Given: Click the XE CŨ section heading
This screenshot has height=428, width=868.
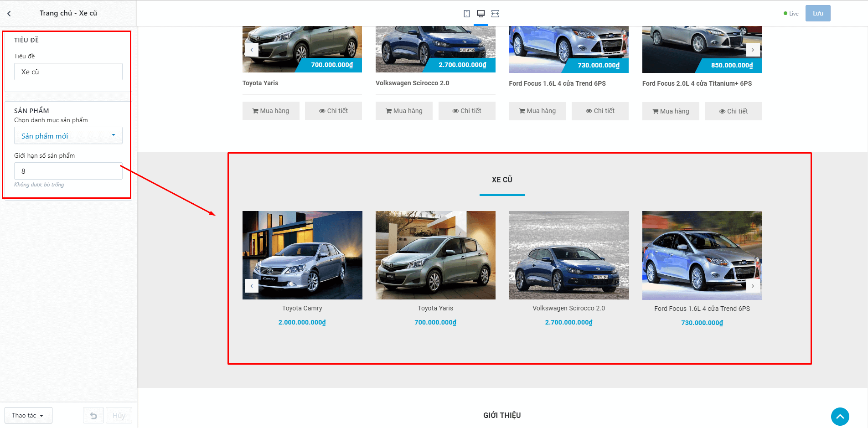Looking at the screenshot, I should [x=502, y=180].
